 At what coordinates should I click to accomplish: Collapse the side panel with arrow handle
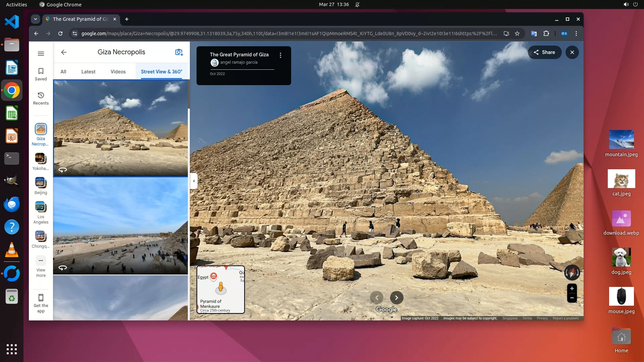194,181
